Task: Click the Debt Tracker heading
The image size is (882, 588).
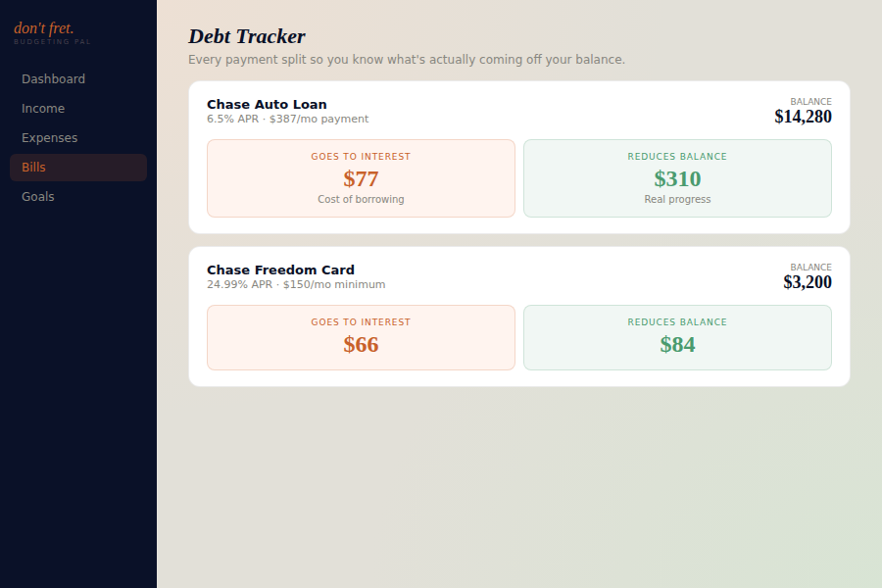Action: tap(247, 36)
